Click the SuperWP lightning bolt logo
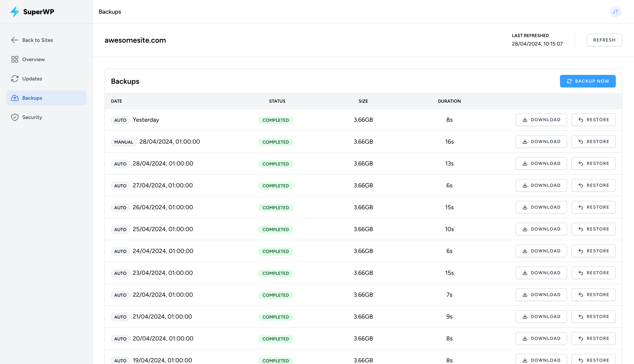This screenshot has height=364, width=634. point(15,12)
